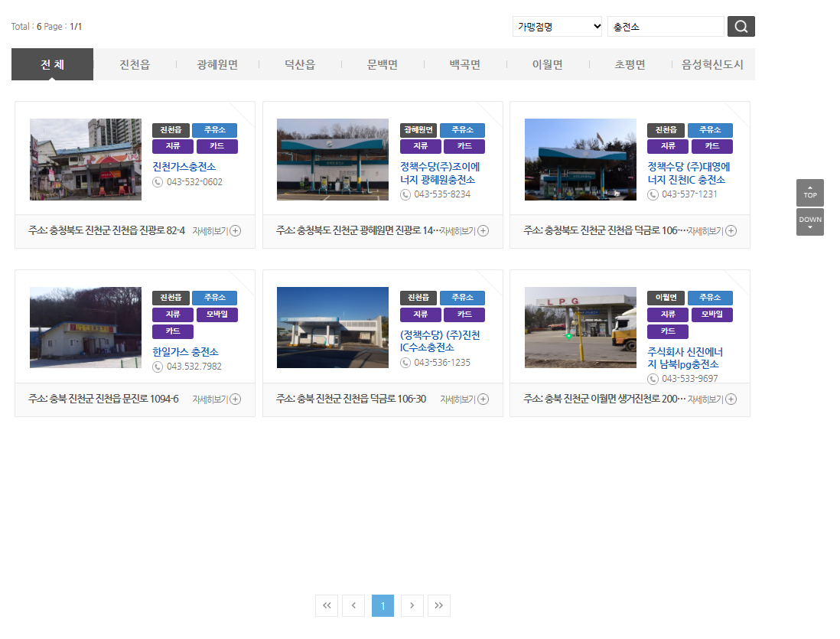The height and width of the screenshot is (639, 840).
Task: Click the next page arrow in pagination
Action: (412, 605)
